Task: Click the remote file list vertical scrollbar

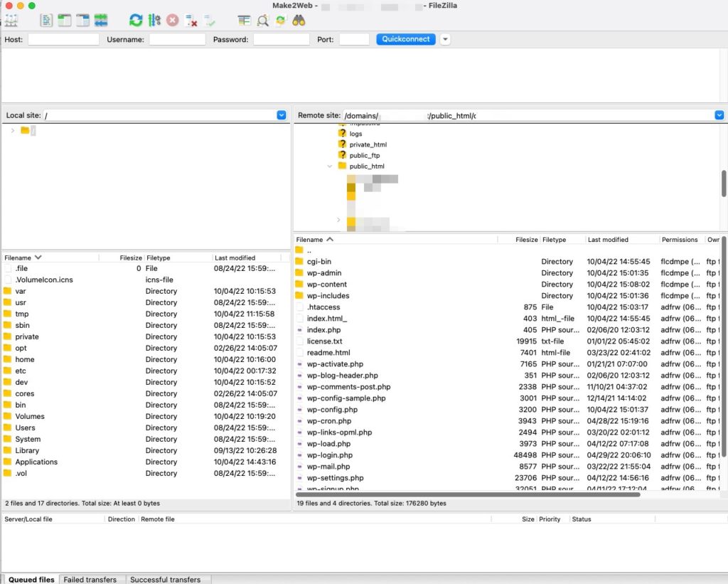Action: tap(724, 347)
